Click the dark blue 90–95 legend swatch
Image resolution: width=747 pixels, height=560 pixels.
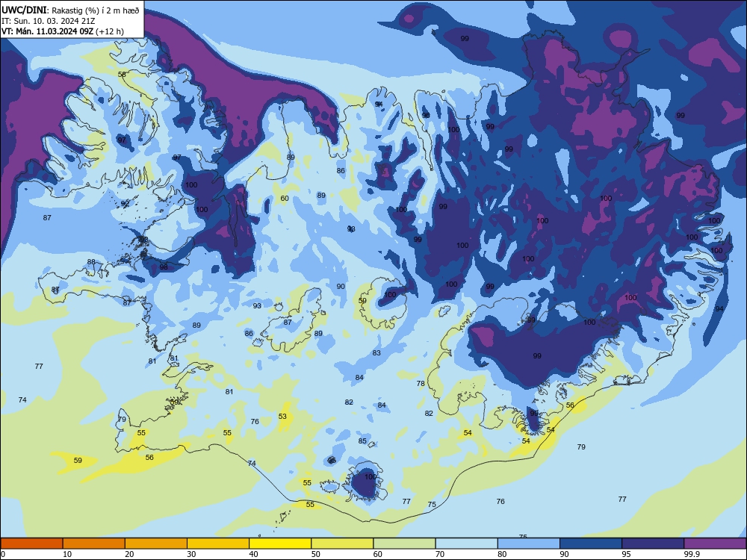591,544
